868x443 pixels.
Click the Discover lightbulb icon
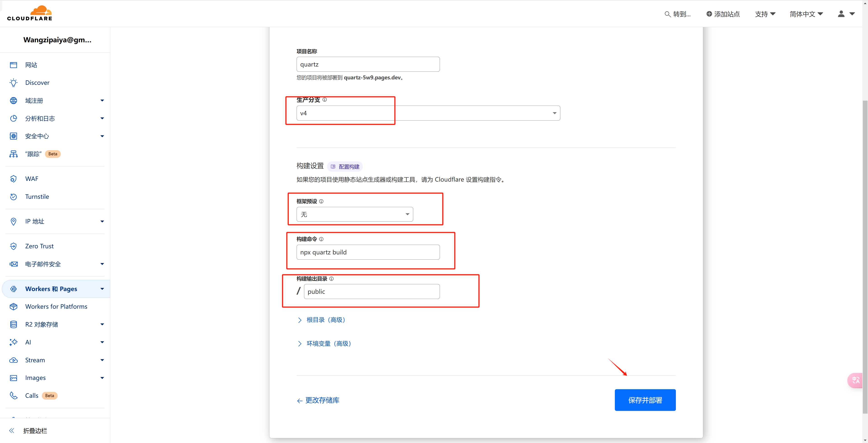(14, 83)
